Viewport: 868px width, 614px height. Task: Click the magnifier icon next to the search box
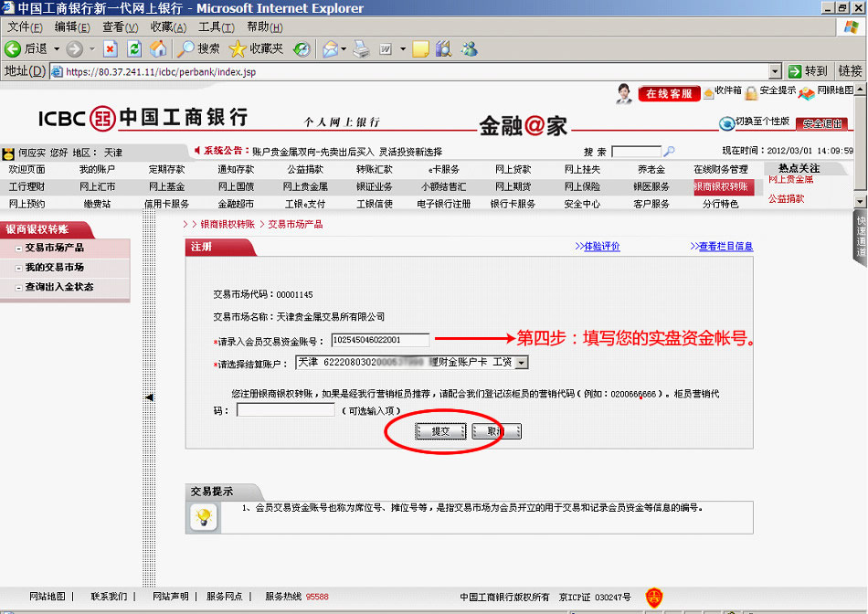click(669, 151)
